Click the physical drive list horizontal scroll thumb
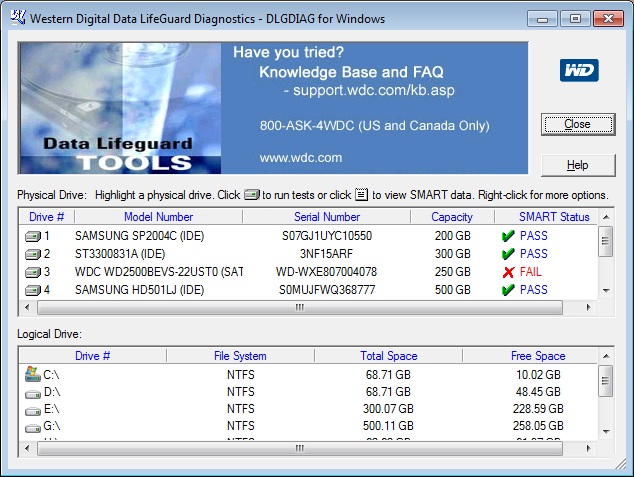634x477 pixels. [x=300, y=308]
